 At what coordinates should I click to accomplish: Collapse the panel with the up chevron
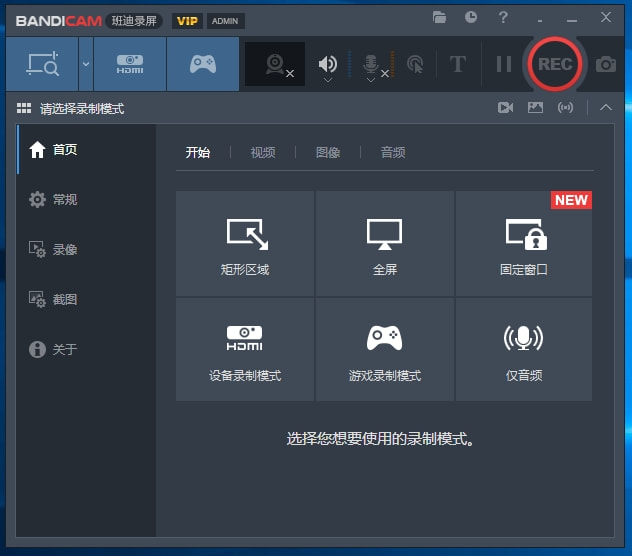coord(605,107)
